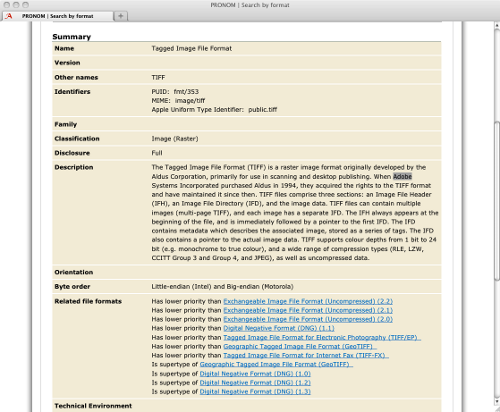500x412 pixels.
Task: Click the Byte order row label
Action: pyautogui.click(x=72, y=287)
